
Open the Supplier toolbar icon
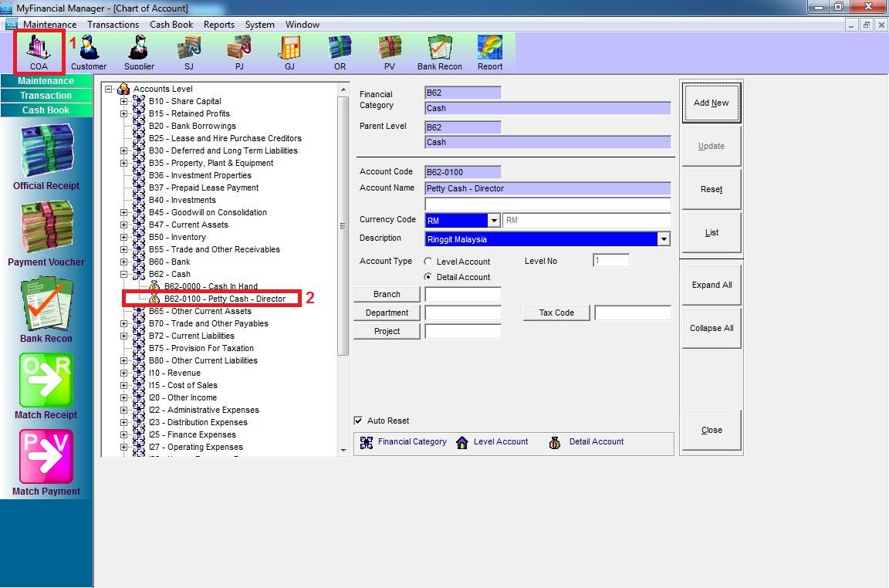[x=139, y=51]
